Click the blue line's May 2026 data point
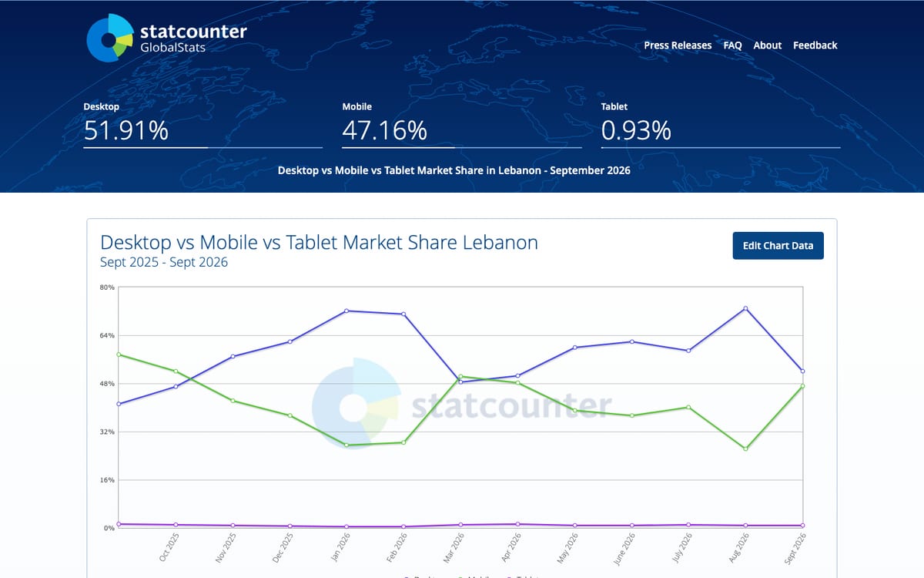924x578 pixels. click(574, 348)
